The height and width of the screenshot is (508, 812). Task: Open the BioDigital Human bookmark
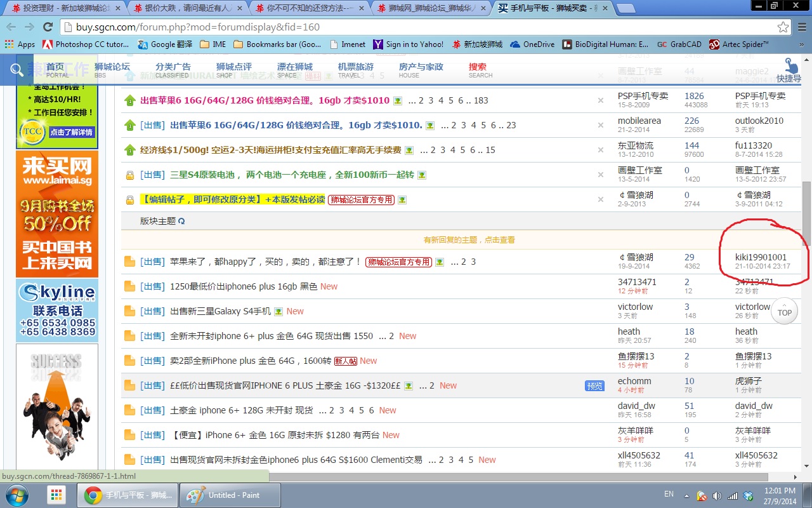[605, 44]
